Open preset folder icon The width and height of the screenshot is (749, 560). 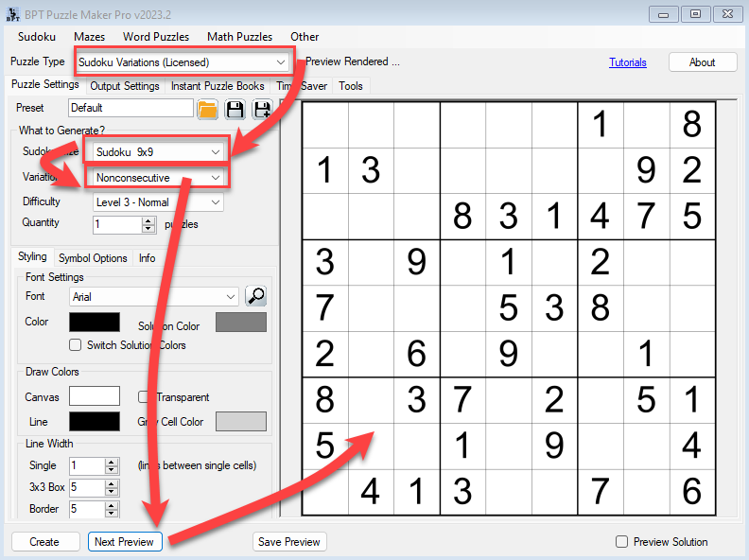tap(208, 110)
